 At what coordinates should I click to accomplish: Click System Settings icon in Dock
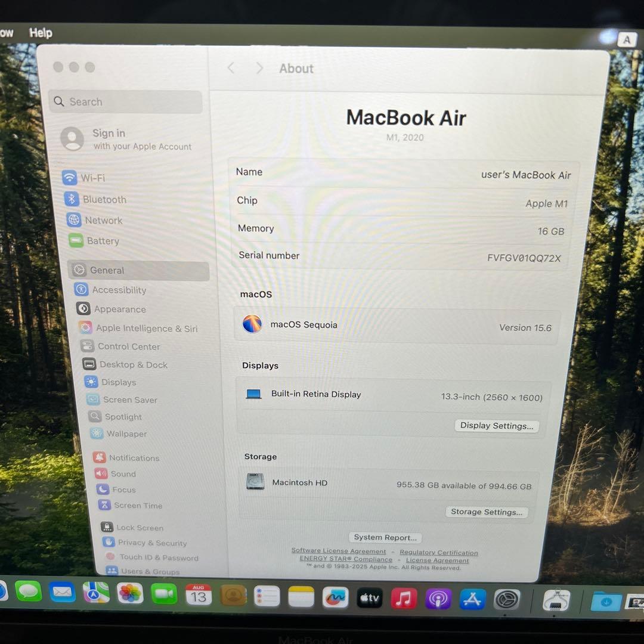tap(506, 600)
